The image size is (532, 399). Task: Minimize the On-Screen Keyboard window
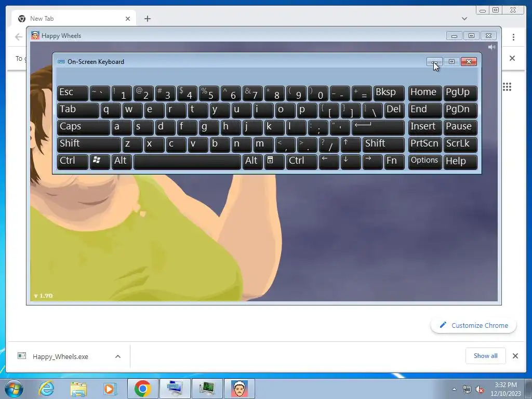[434, 61]
